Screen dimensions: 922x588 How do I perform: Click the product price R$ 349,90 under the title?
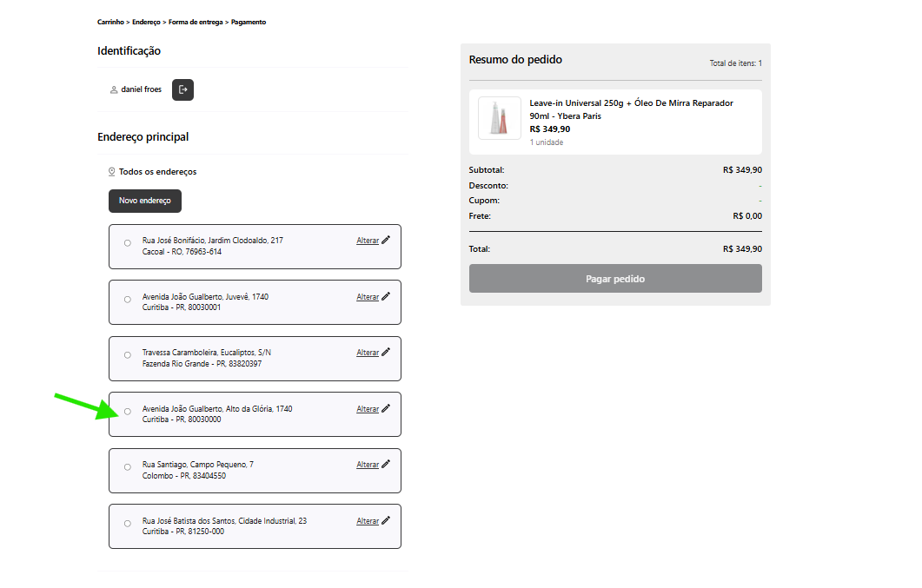coord(550,129)
